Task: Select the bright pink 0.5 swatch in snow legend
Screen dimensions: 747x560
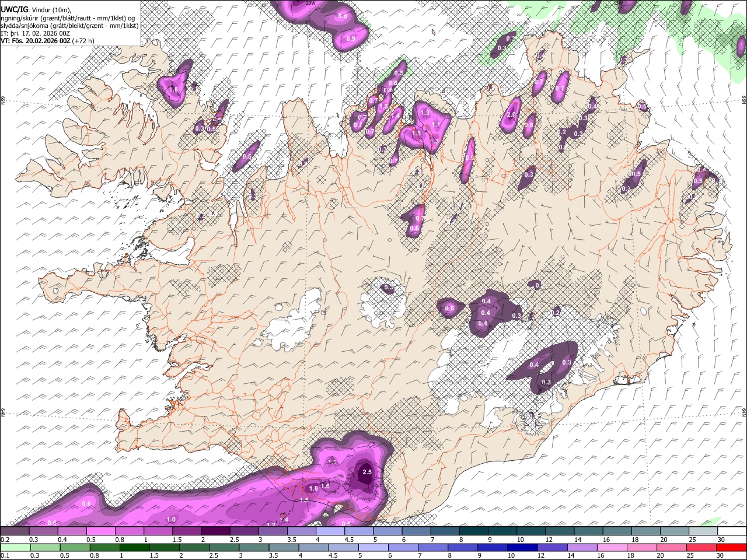Action: point(100,531)
